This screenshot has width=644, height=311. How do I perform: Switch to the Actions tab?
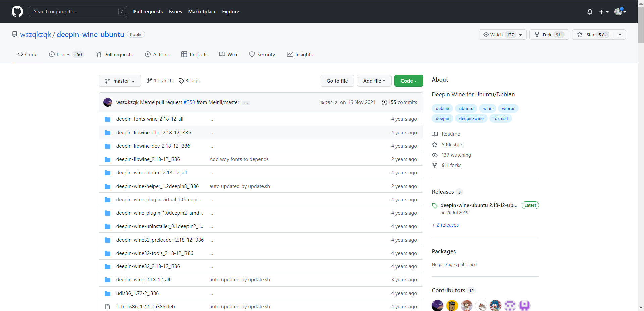(157, 54)
